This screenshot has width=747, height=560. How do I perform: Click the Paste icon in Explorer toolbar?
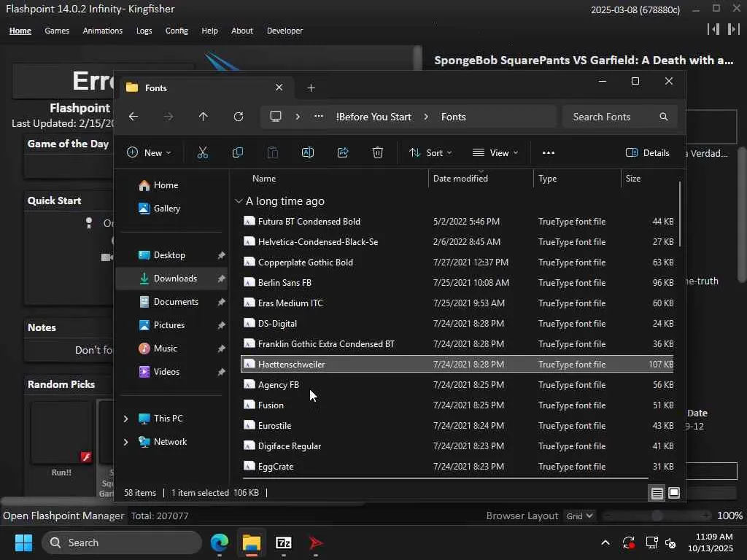273,153
